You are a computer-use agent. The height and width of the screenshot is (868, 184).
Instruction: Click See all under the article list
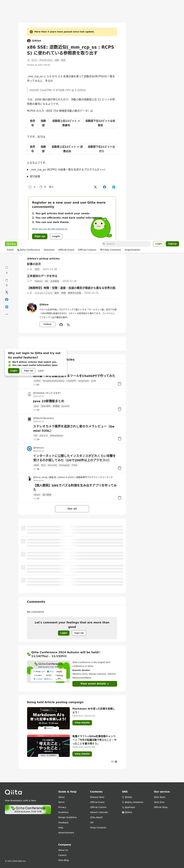(72, 509)
